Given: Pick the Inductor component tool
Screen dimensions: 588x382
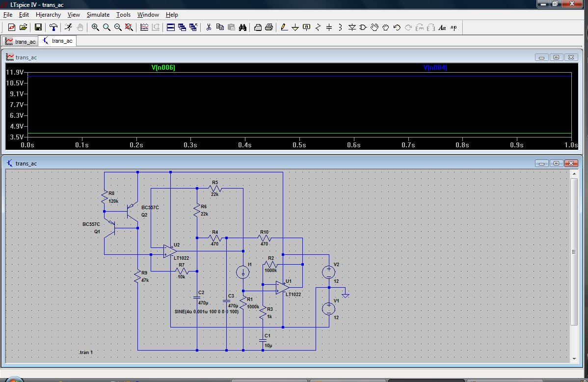Looking at the screenshot, I should [x=340, y=27].
